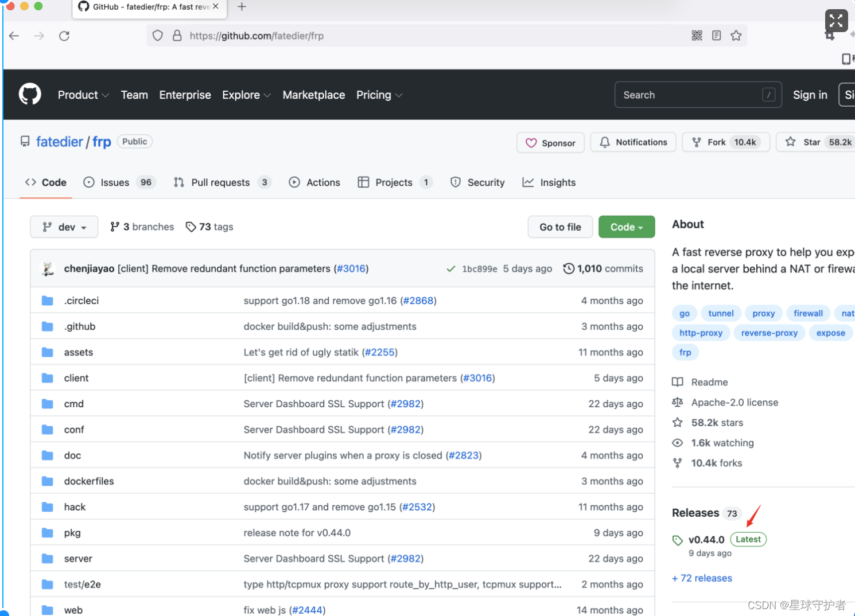Screen dimensions: 855x616
Task: Select the Code tab
Action: (46, 182)
